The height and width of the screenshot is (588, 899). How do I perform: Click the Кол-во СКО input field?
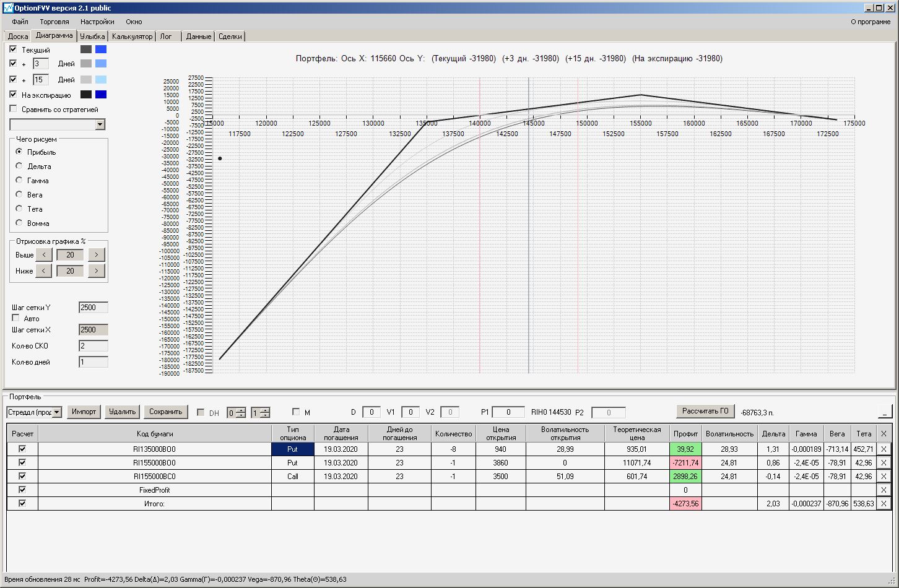click(93, 346)
